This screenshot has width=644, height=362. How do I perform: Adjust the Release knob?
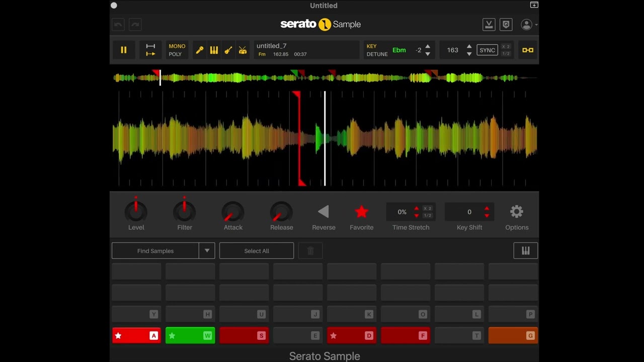[x=281, y=212]
